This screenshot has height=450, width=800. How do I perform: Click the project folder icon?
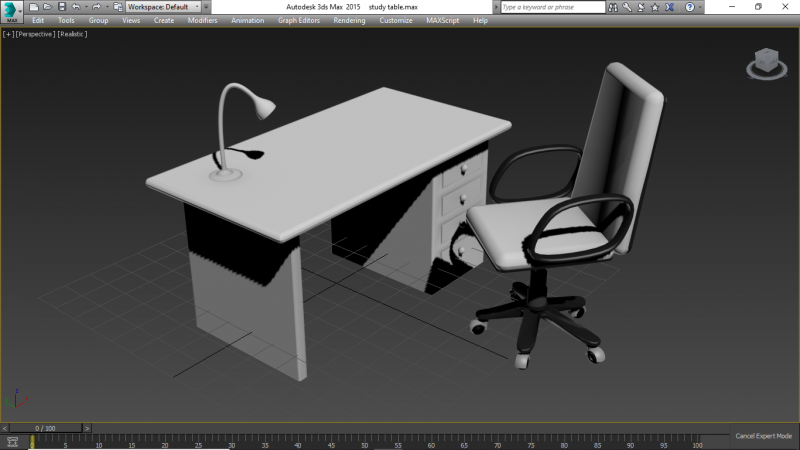118,7
